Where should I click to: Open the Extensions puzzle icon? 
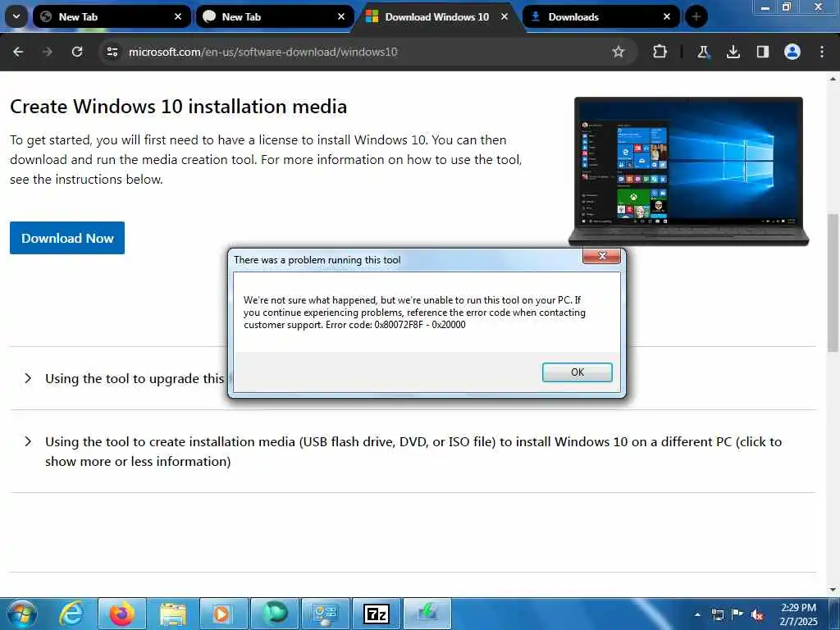tap(660, 52)
